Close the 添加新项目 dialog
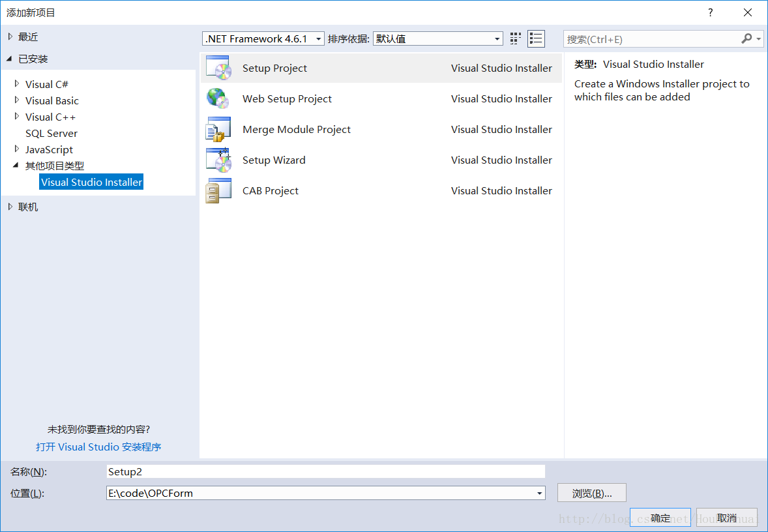 pyautogui.click(x=747, y=13)
